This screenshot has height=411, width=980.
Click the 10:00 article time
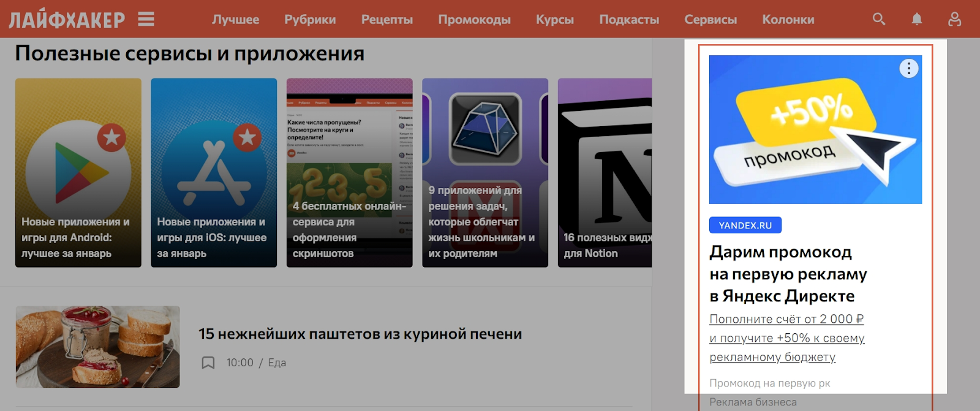[239, 363]
